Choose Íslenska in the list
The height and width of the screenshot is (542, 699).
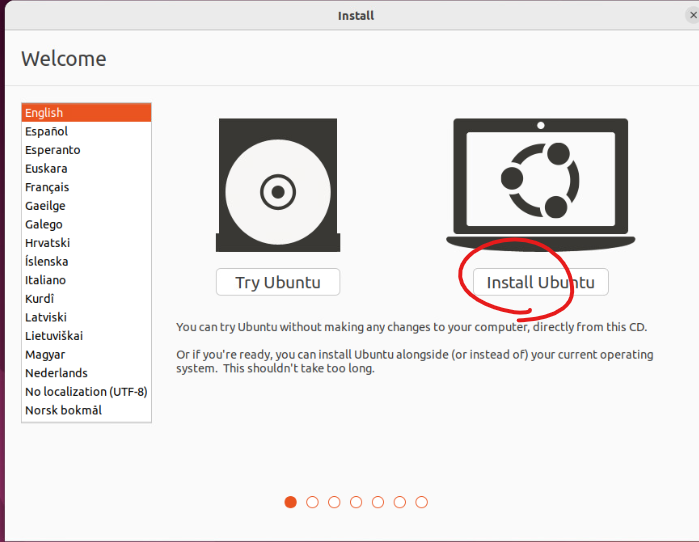pyautogui.click(x=86, y=261)
